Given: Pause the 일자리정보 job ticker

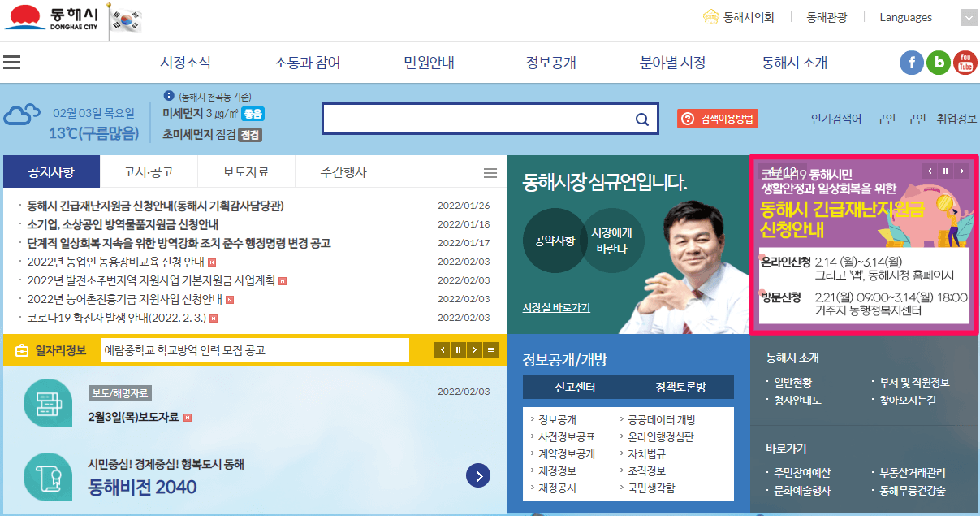Looking at the screenshot, I should coord(456,349).
